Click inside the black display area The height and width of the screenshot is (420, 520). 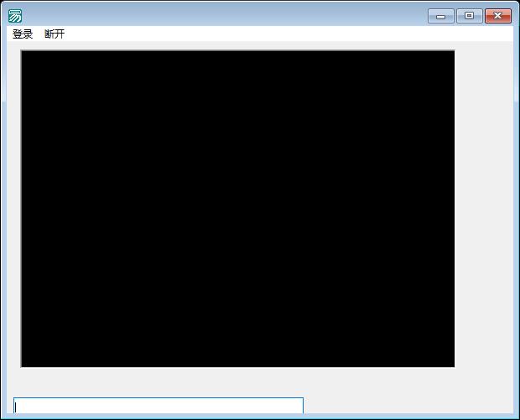(238, 209)
